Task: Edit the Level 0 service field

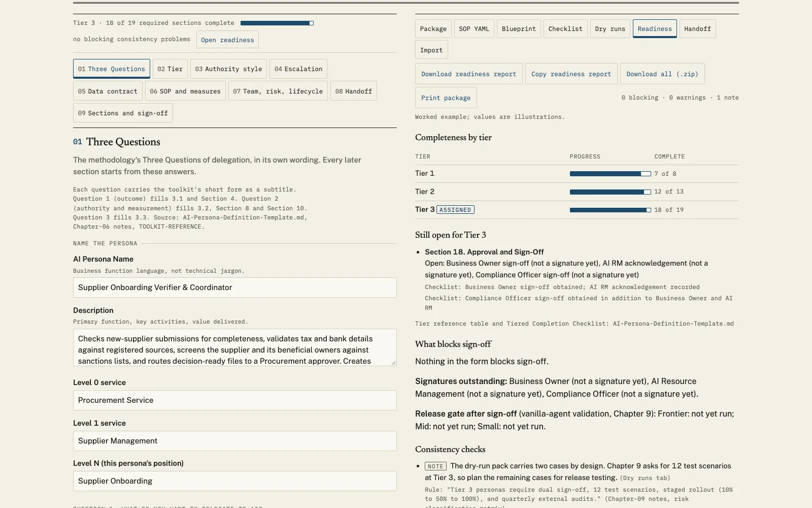Action: tap(235, 400)
